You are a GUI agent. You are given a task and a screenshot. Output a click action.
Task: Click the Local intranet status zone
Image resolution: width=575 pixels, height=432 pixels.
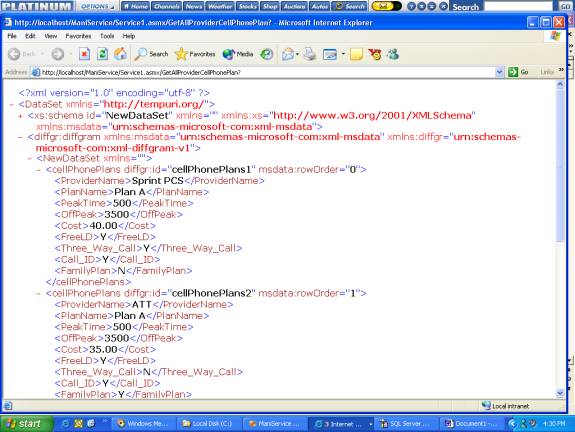(506, 406)
